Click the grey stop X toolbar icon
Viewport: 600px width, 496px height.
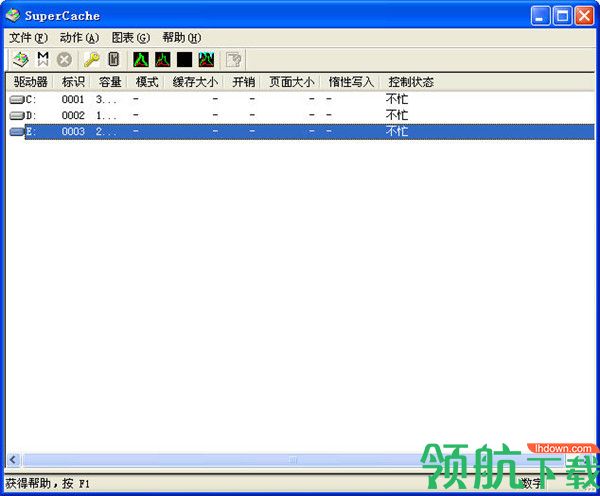[x=64, y=60]
